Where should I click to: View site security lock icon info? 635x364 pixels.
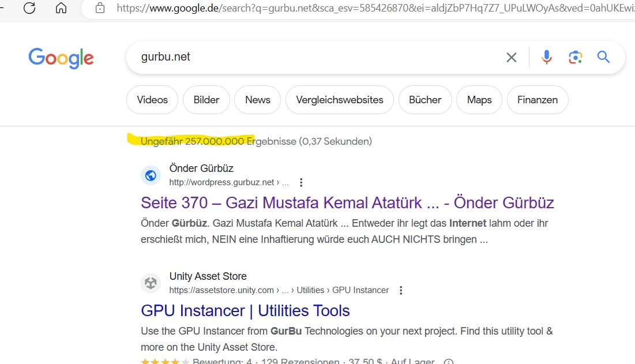pos(100,7)
